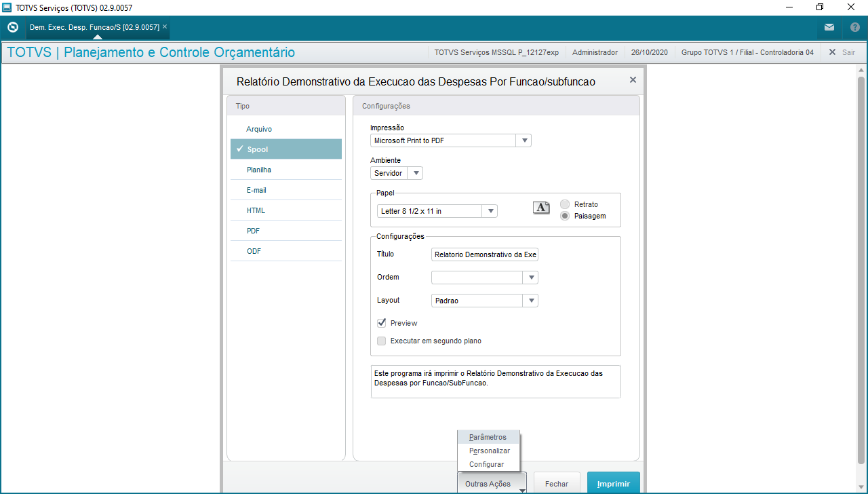Click the Título text field
This screenshot has width=868, height=494.
[x=485, y=254]
